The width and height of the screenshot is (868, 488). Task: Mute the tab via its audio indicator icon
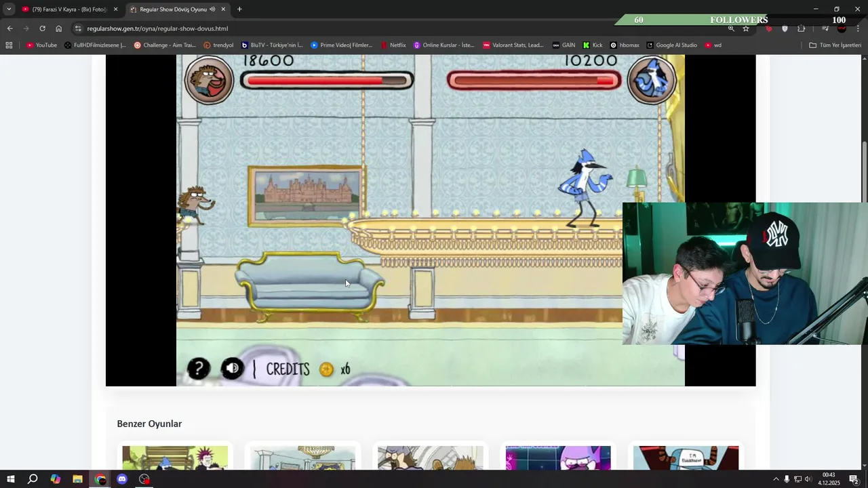point(212,9)
